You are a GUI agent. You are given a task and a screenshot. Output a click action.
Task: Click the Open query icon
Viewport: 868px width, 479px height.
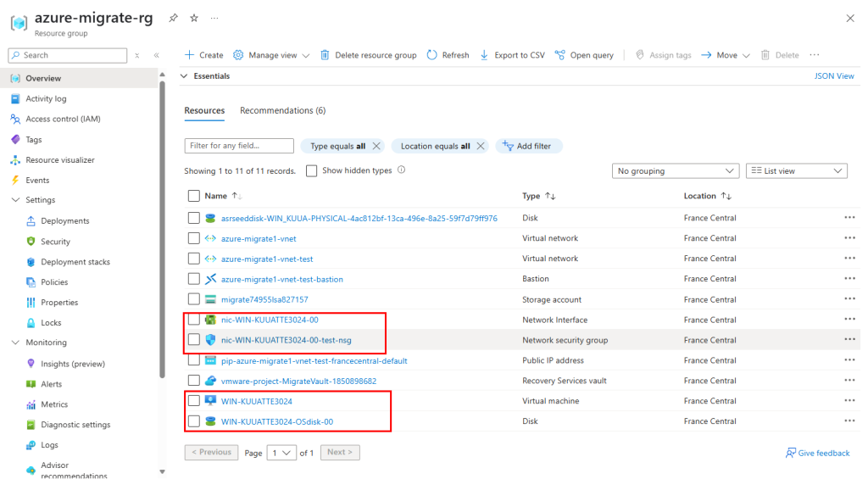coord(560,55)
